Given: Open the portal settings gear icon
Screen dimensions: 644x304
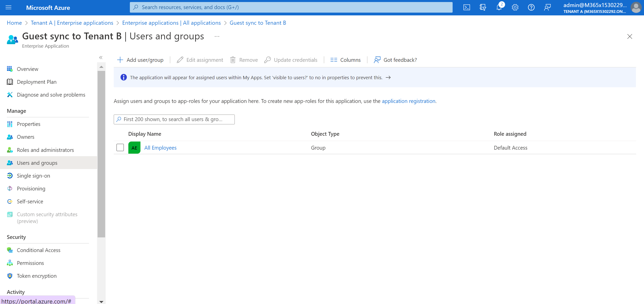Looking at the screenshot, I should (x=515, y=7).
